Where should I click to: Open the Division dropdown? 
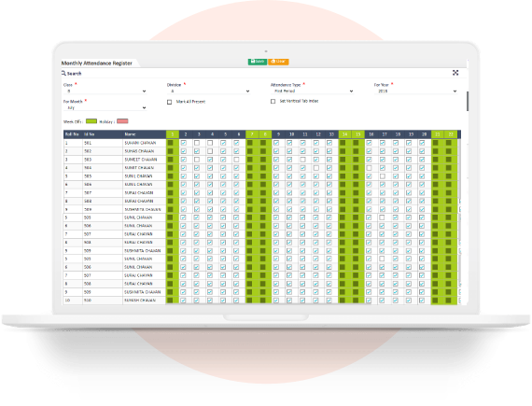click(x=208, y=91)
